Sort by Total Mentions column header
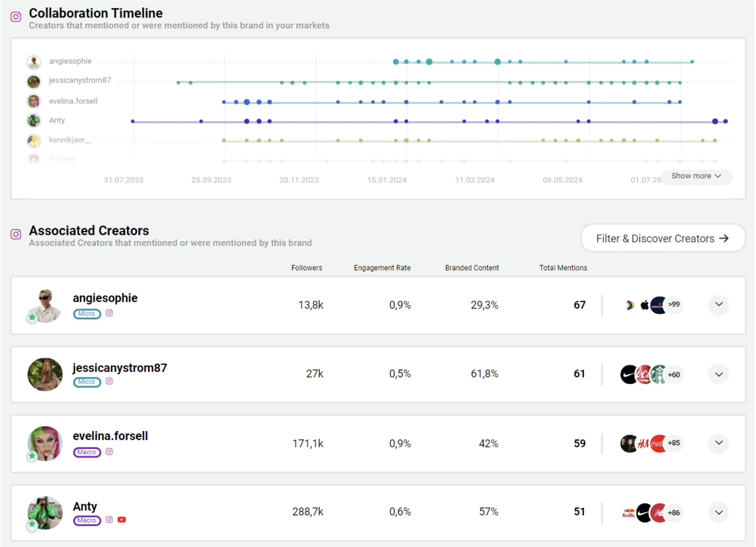Screen dimensions: 756x547 point(563,268)
